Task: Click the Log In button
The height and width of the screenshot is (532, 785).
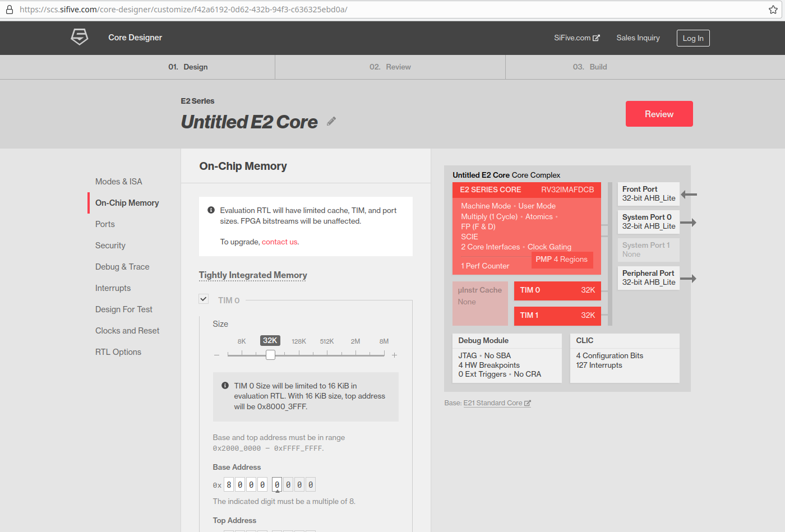Action: 693,38
